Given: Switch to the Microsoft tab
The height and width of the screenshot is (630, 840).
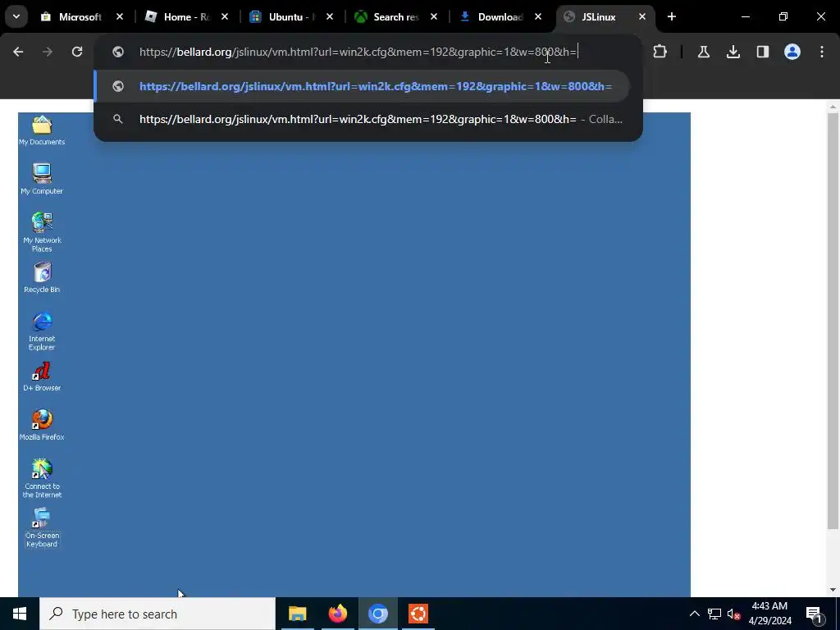Looking at the screenshot, I should pos(81,16).
